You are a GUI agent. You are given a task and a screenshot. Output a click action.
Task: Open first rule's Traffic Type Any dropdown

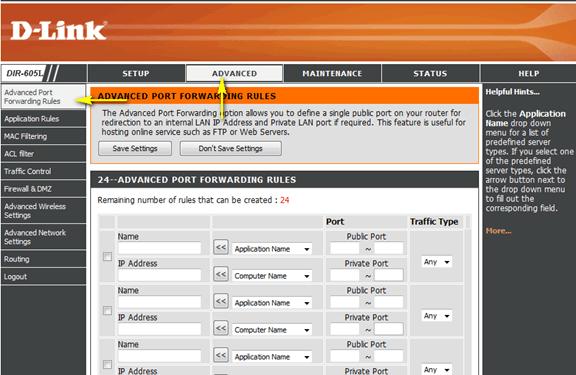click(x=436, y=262)
